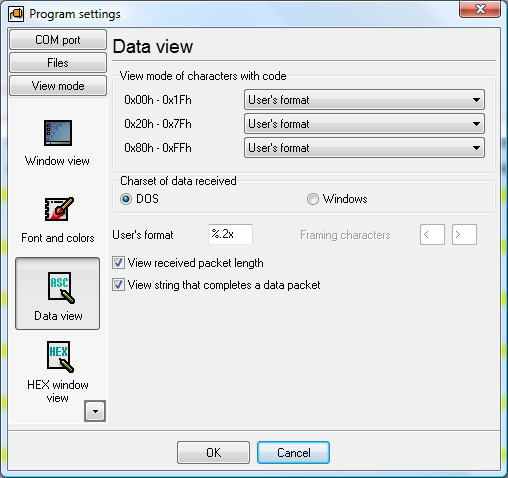Switch to the View mode section
This screenshot has height=478, width=508.
[58, 86]
